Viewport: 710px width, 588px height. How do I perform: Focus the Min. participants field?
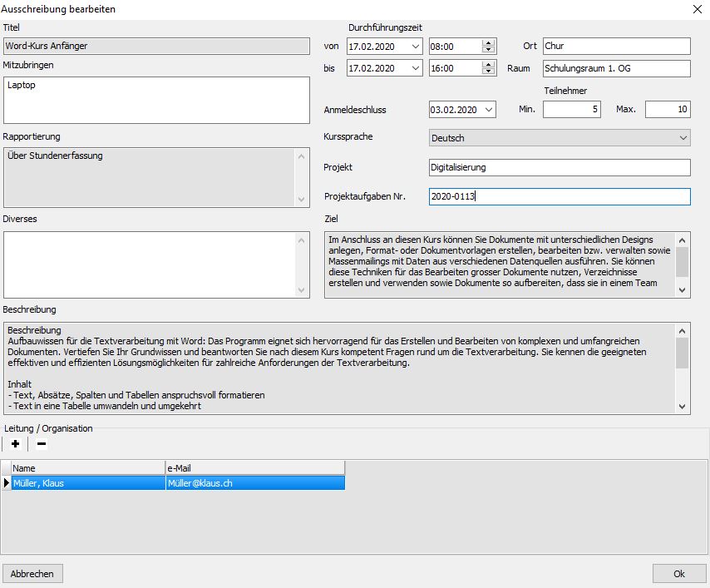(571, 110)
